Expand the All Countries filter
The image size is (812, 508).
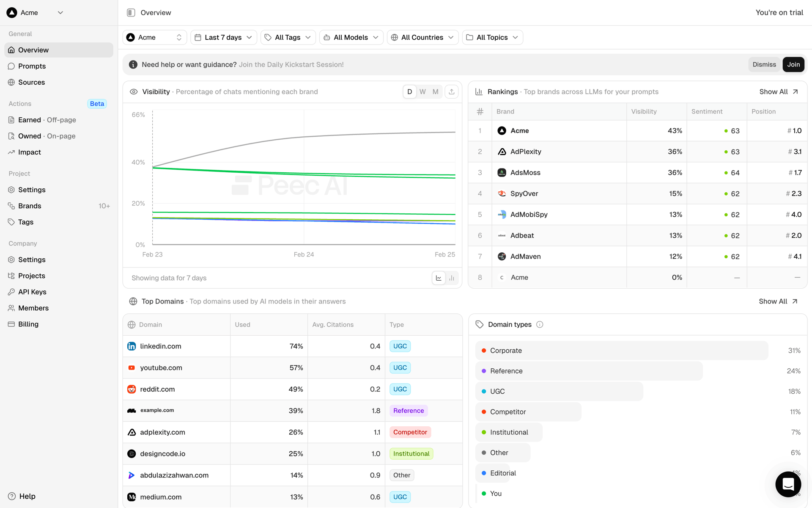click(x=422, y=37)
